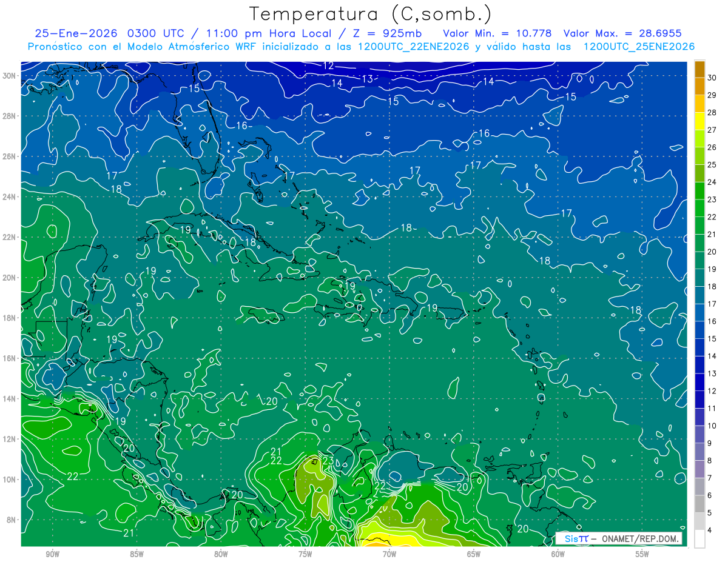Click the colorbar tick value 7
This screenshot has height=562, width=728.
[710, 478]
